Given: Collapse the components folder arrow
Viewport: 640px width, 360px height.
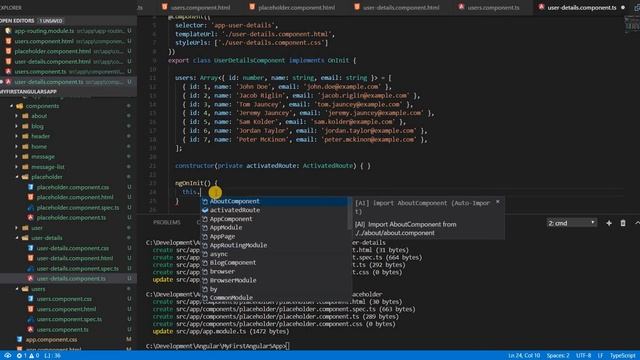Looking at the screenshot, I should (x=11, y=106).
